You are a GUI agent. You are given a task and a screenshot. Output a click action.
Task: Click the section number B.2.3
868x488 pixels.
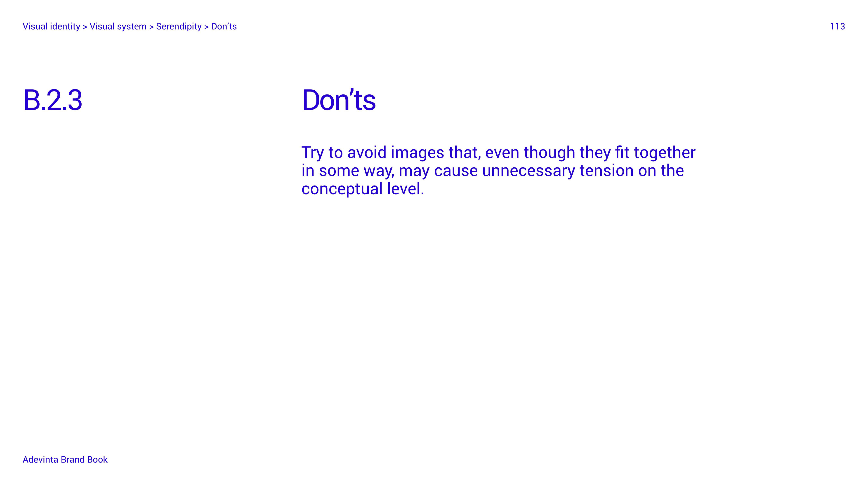pyautogui.click(x=53, y=100)
